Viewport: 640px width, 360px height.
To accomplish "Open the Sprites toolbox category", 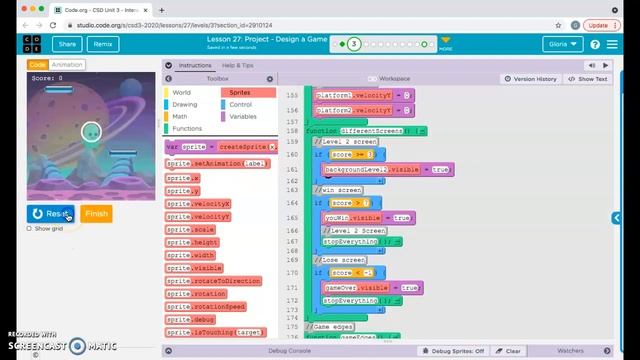I will (248, 93).
